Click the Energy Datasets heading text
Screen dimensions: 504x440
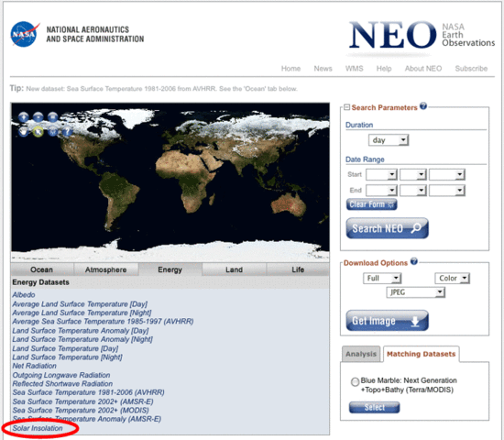(x=41, y=282)
